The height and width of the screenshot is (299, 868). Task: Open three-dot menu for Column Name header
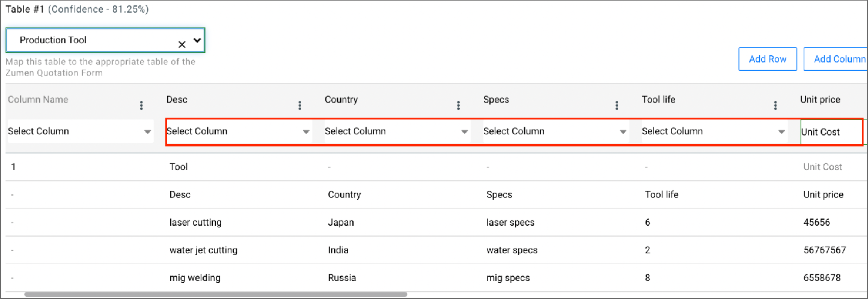141,106
